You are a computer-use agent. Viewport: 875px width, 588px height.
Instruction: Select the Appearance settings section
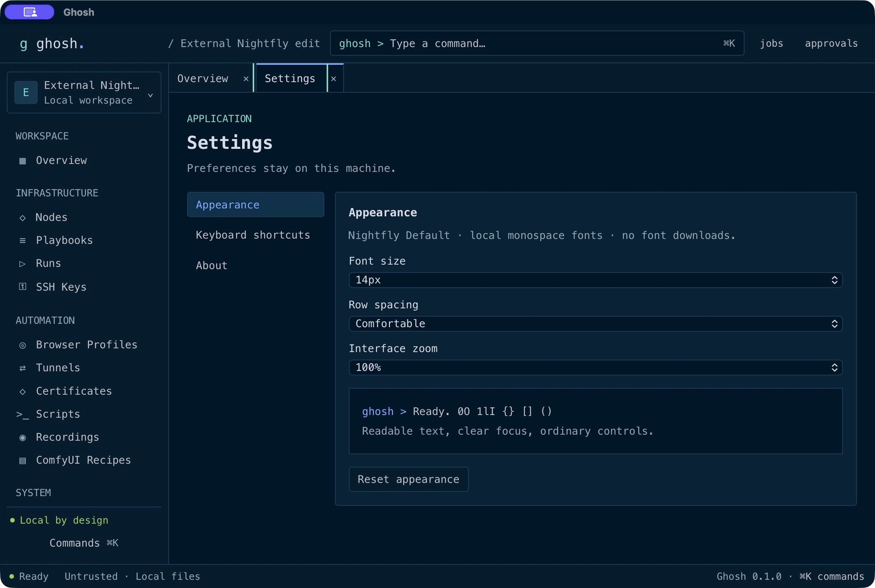pyautogui.click(x=256, y=205)
